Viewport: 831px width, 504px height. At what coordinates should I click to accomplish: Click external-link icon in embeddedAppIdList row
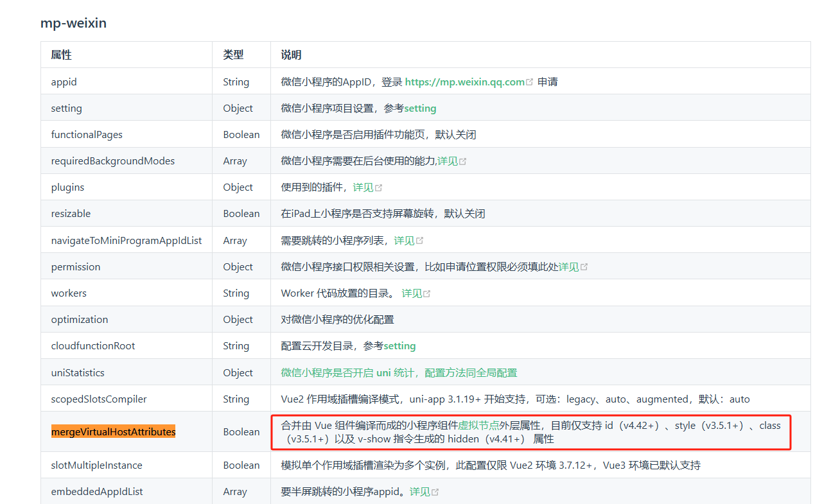(435, 492)
